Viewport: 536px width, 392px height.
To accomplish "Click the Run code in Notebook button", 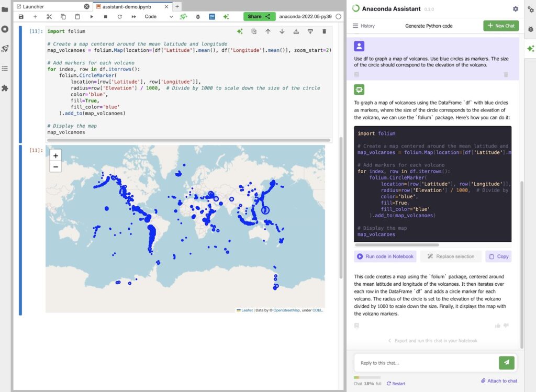I will click(x=385, y=256).
